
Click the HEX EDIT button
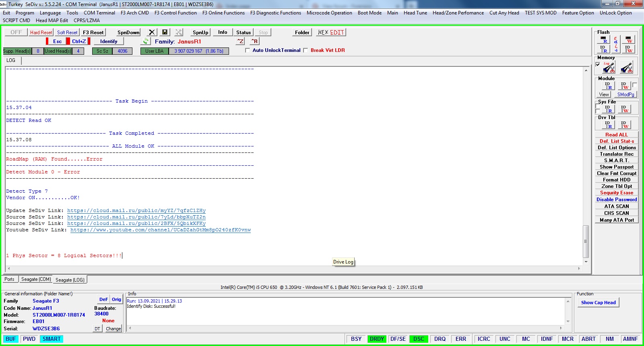(331, 32)
